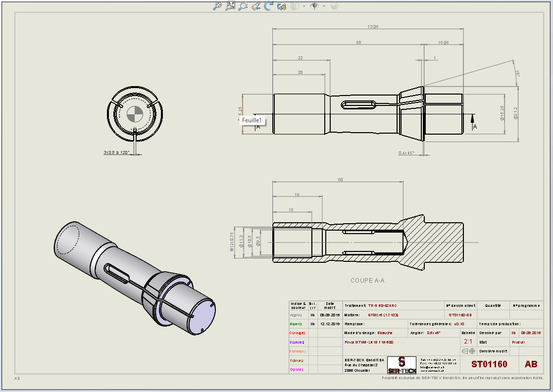
Task: Select the isometric shaded view of the part
Action: click(135, 279)
